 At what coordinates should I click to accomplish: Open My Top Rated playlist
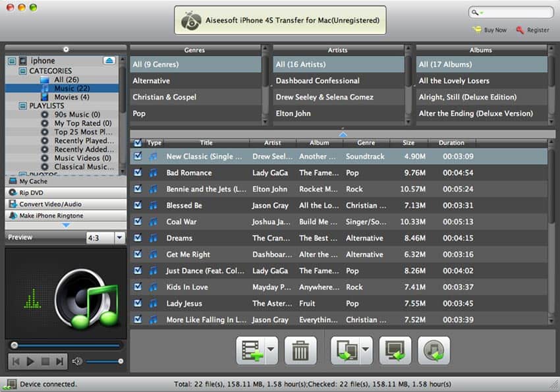tap(83, 123)
